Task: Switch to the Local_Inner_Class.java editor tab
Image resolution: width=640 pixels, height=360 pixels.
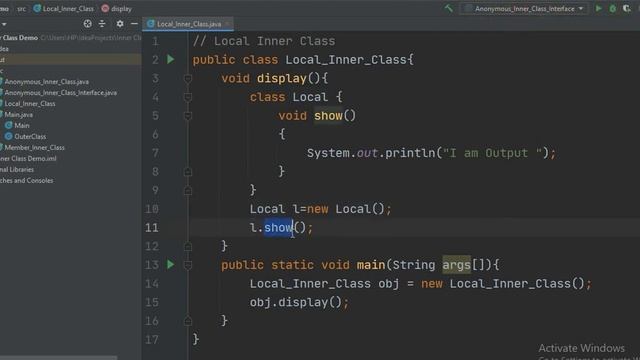Action: [189, 24]
